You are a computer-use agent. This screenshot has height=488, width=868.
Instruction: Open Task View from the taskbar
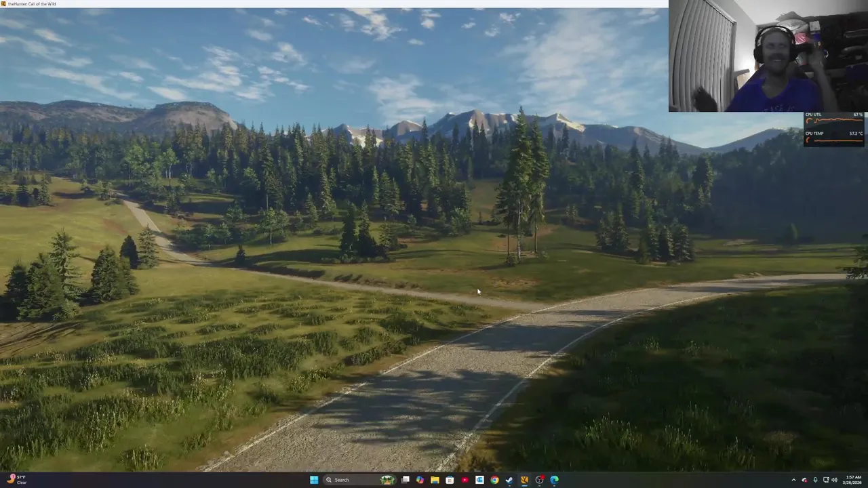[406, 480]
